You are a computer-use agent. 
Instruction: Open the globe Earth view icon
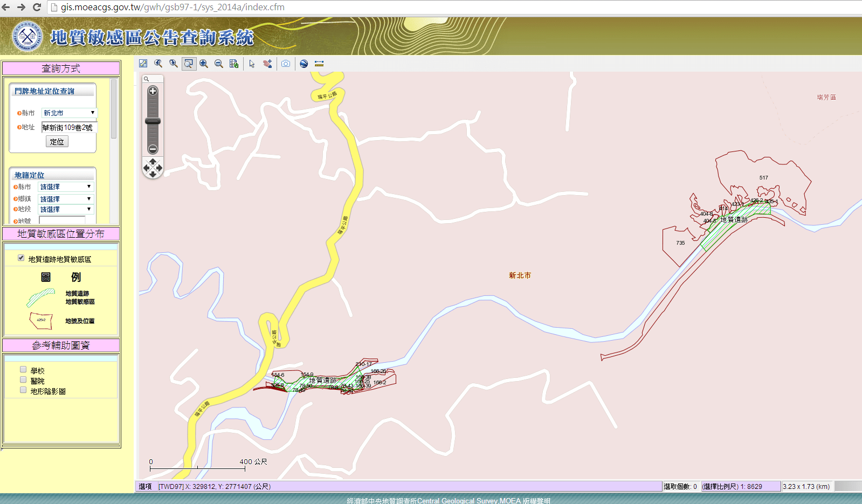pyautogui.click(x=304, y=64)
